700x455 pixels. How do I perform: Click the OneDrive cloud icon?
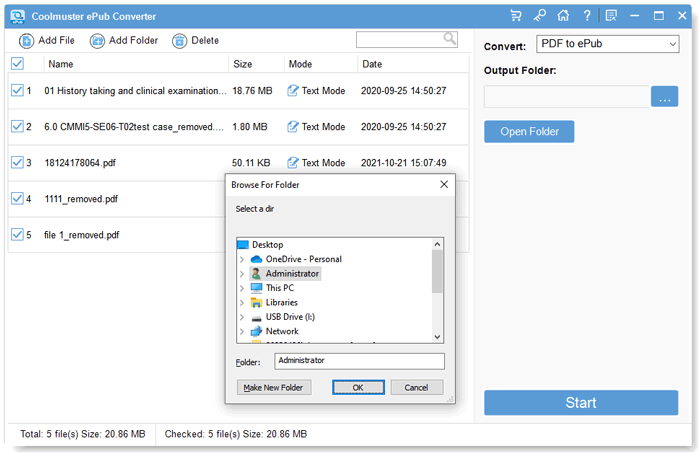(x=256, y=259)
